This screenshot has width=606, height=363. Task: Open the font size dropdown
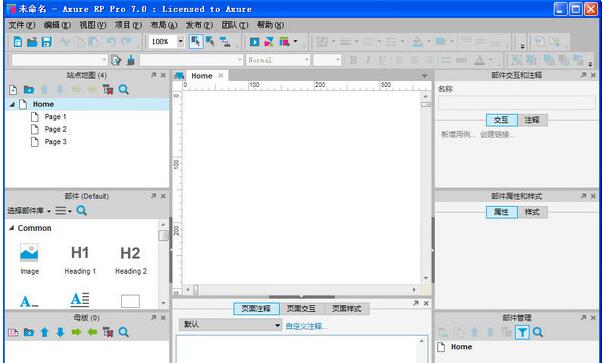click(x=337, y=60)
